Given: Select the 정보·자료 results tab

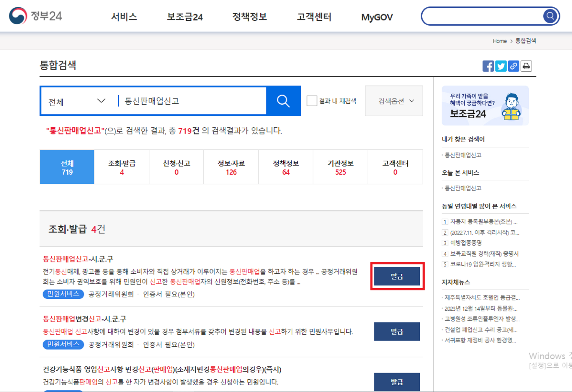Looking at the screenshot, I should (231, 167).
